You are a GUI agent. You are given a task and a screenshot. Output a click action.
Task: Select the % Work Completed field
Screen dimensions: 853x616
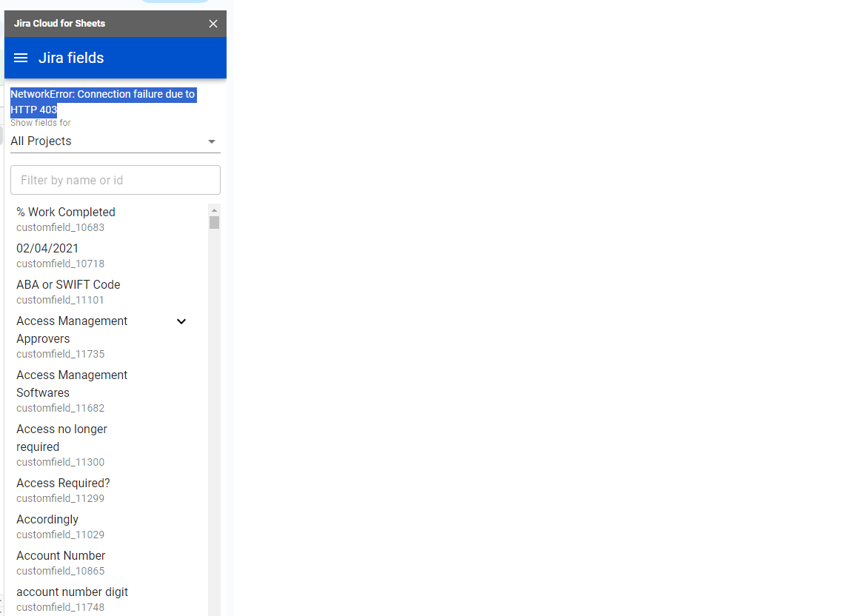pos(66,212)
